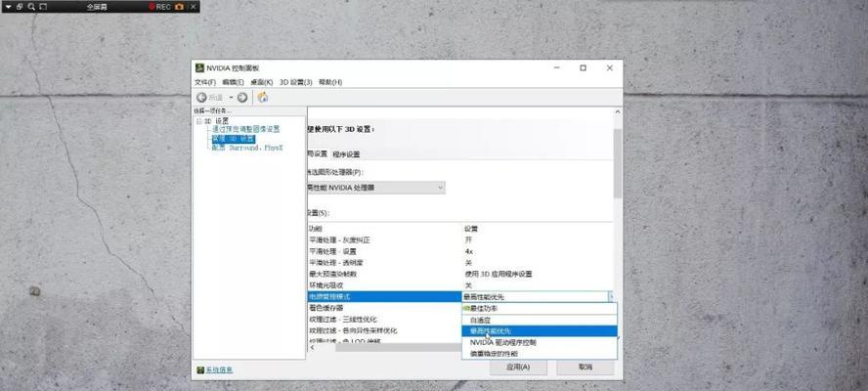Click the 应用(A) button
The height and width of the screenshot is (391, 868).
pyautogui.click(x=518, y=367)
